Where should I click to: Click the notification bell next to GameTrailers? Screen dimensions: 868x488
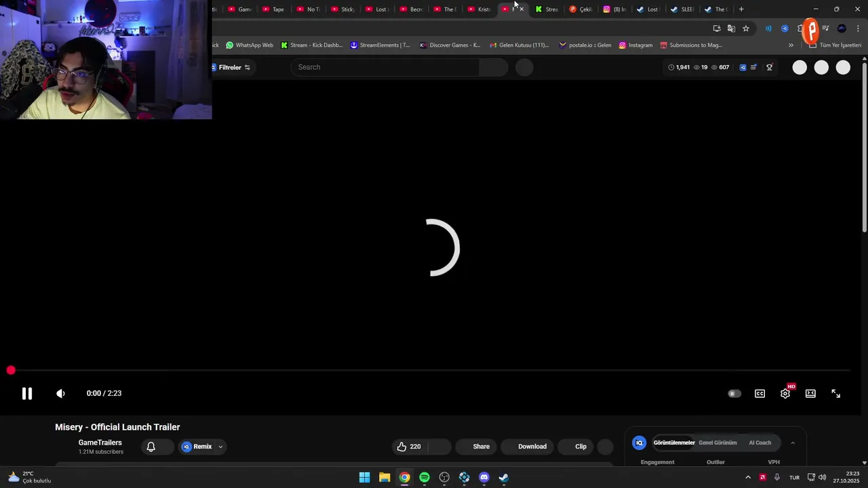click(x=151, y=447)
